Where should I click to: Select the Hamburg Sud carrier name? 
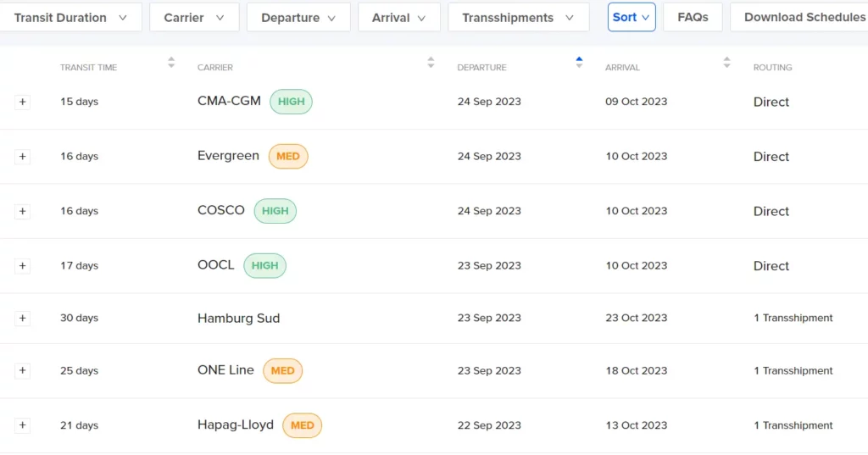[238, 319]
